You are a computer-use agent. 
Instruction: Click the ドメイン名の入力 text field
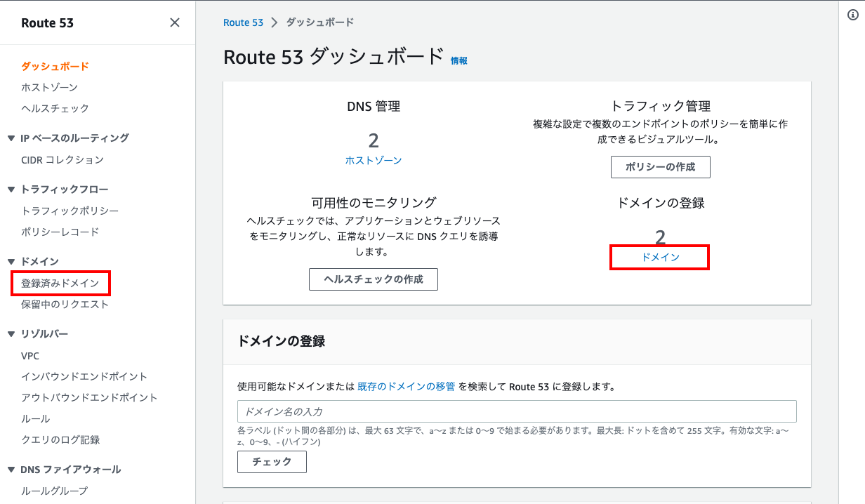click(517, 411)
